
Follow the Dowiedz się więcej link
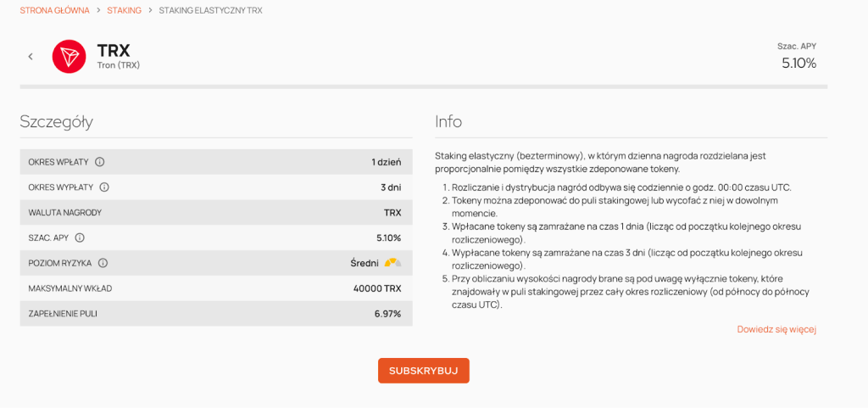coord(776,329)
